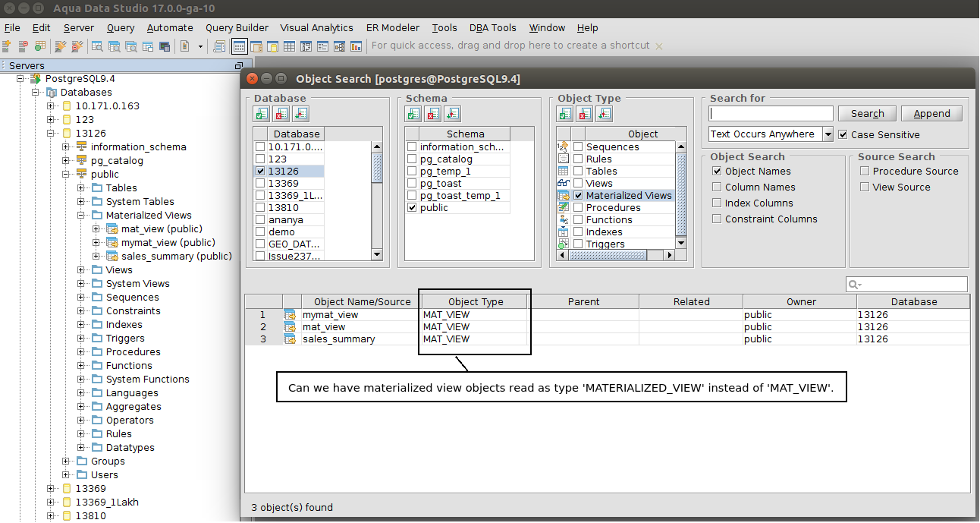Disable the Case Sensitive checkbox

[843, 135]
